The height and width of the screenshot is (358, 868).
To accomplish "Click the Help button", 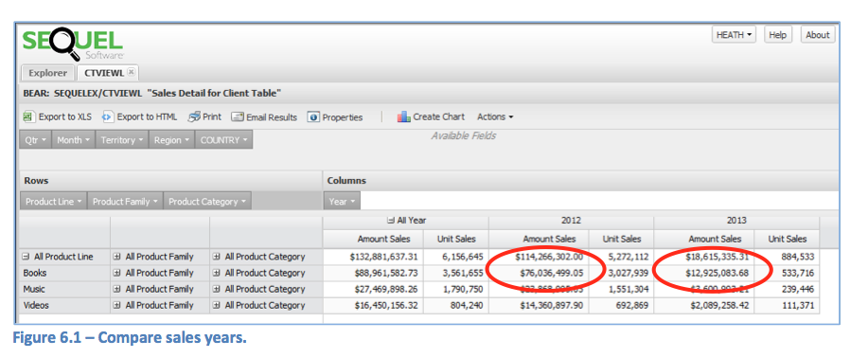I will [777, 35].
